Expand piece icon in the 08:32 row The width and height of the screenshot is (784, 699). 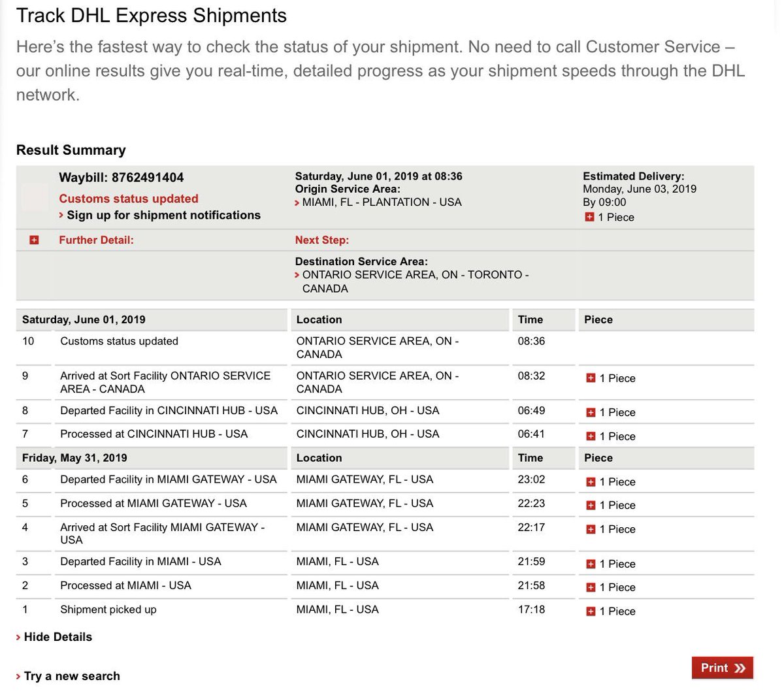[591, 378]
